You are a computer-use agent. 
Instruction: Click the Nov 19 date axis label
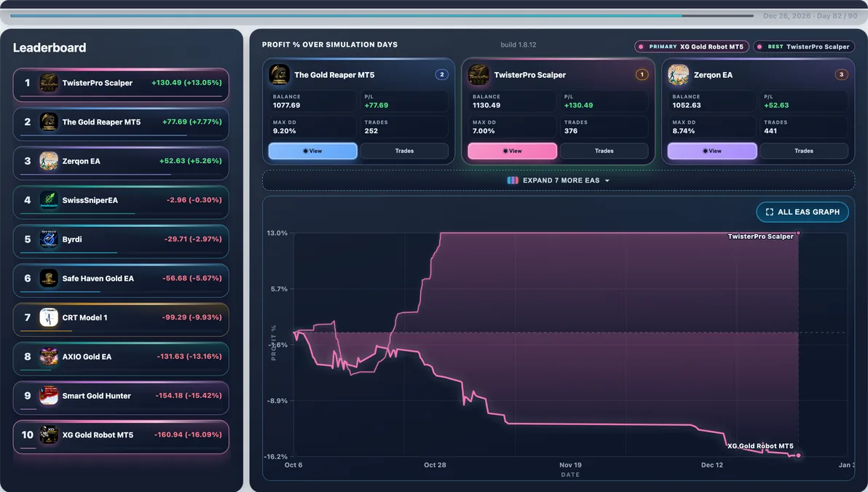coord(571,465)
